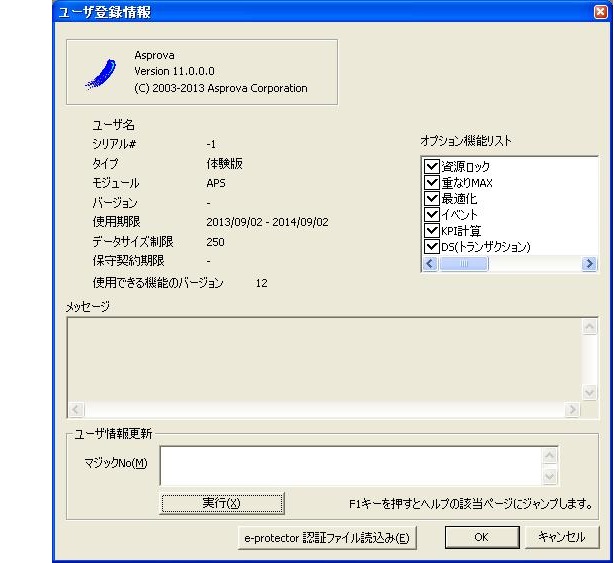Click the message box's left scroll arrow
The image size is (615, 563).
click(x=76, y=410)
